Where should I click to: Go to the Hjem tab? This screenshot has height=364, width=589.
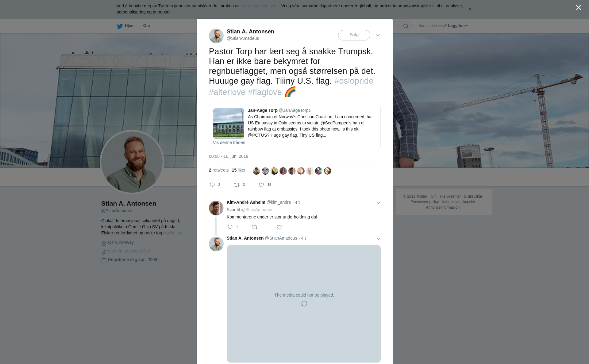126,26
